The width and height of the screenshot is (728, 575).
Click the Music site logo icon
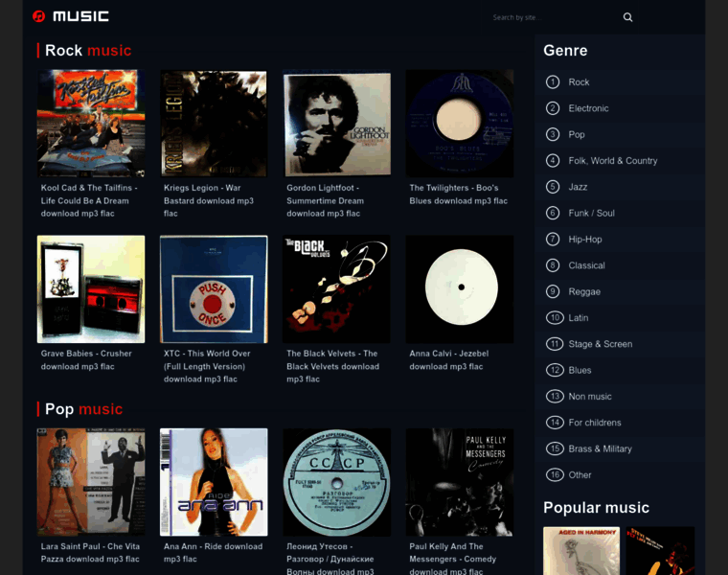coord(39,16)
